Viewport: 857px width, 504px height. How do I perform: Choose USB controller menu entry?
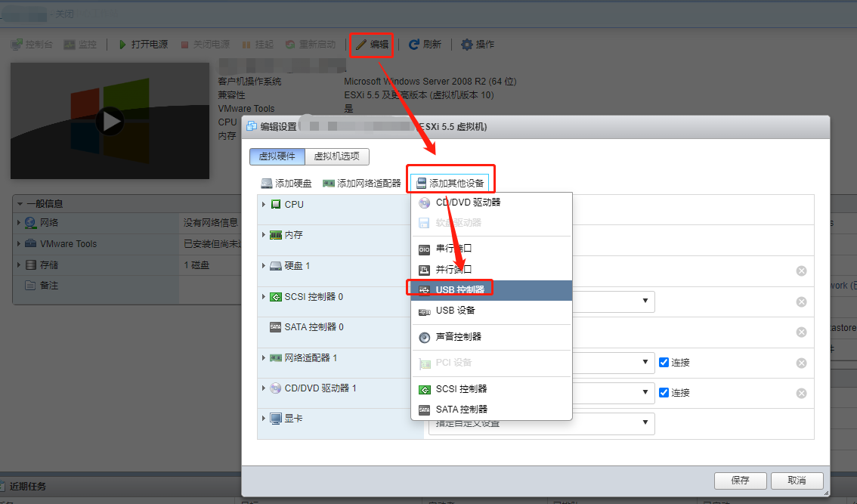tap(491, 289)
